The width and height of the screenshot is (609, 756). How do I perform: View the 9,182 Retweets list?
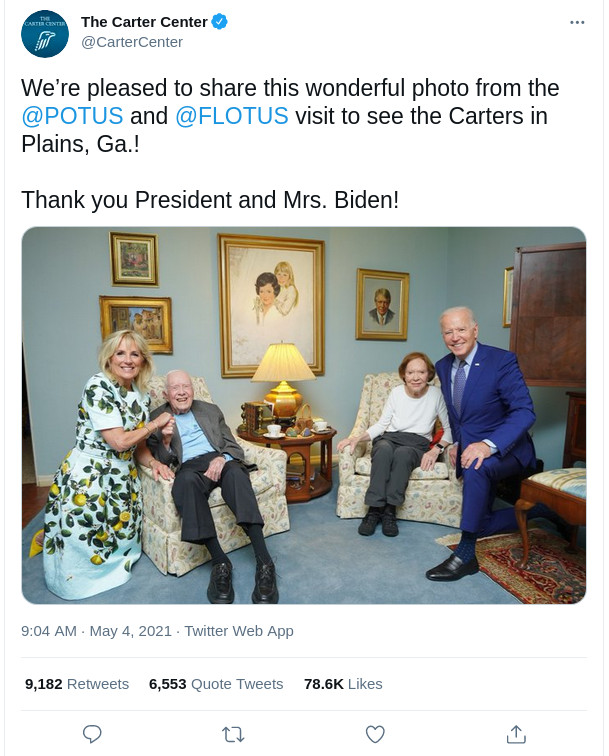click(x=77, y=684)
